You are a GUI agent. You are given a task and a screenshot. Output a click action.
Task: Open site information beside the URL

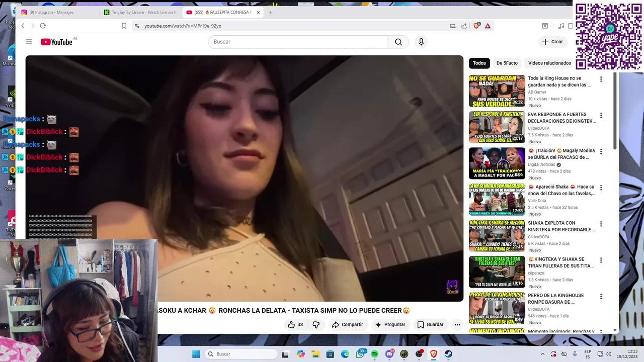tap(137, 26)
